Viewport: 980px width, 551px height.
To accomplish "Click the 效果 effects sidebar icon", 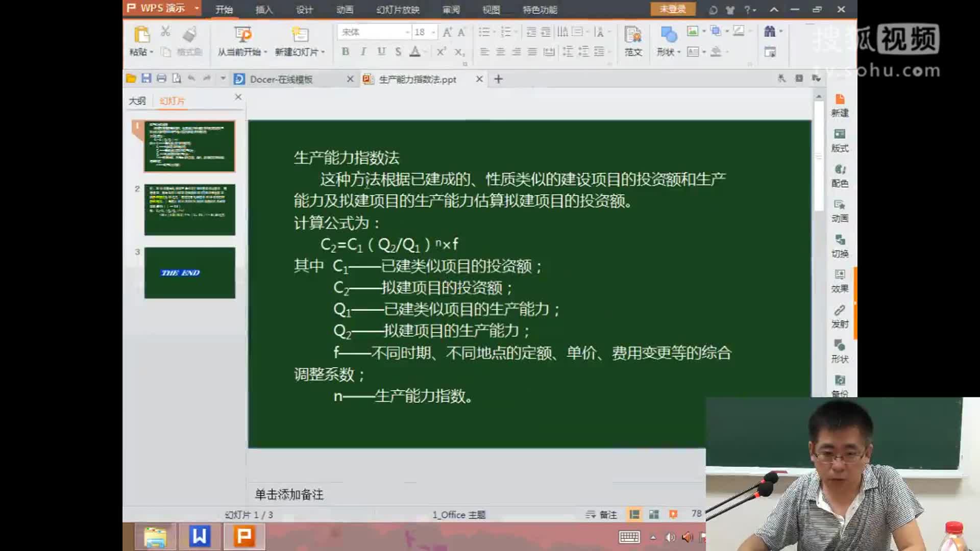I will pyautogui.click(x=840, y=275).
